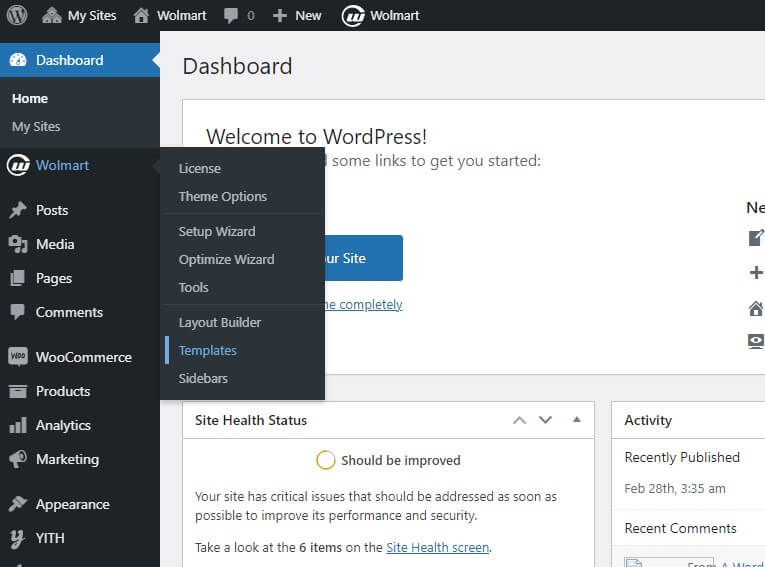Select Templates from the Wolmart submenu
Viewport: 765px width, 567px height.
coord(207,350)
